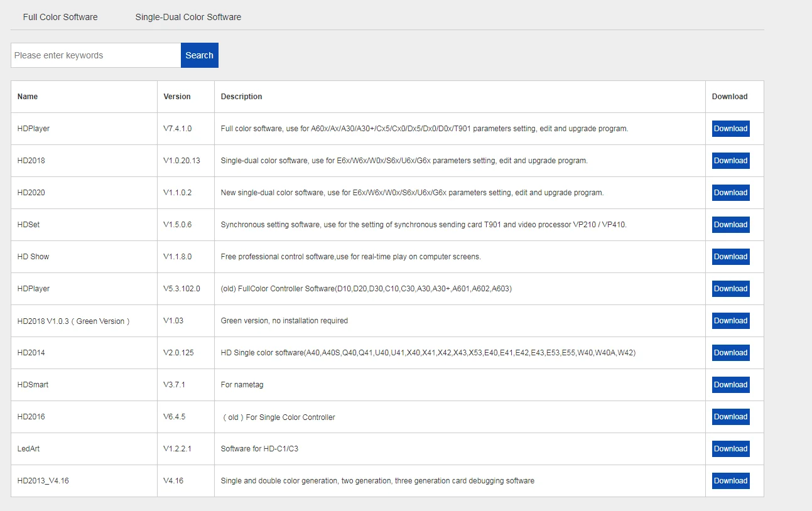Download old HDPlayer V5.3.102.0
812x511 pixels.
(730, 289)
